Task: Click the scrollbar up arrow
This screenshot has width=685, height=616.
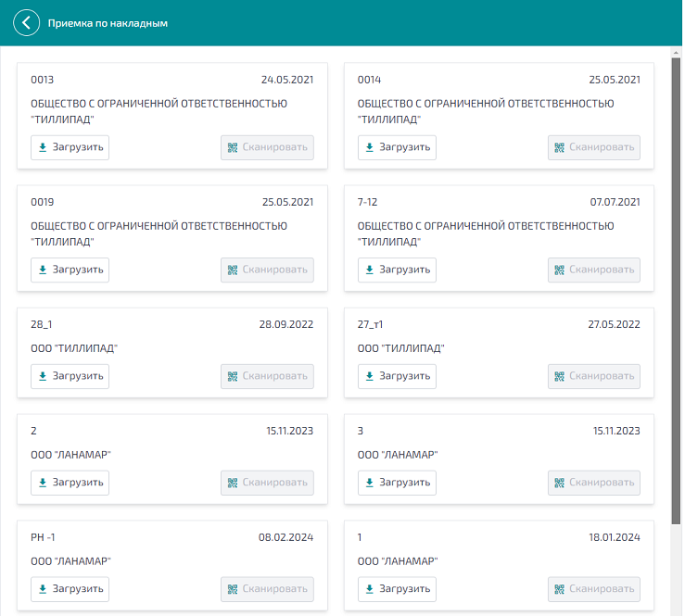Action: point(676,53)
